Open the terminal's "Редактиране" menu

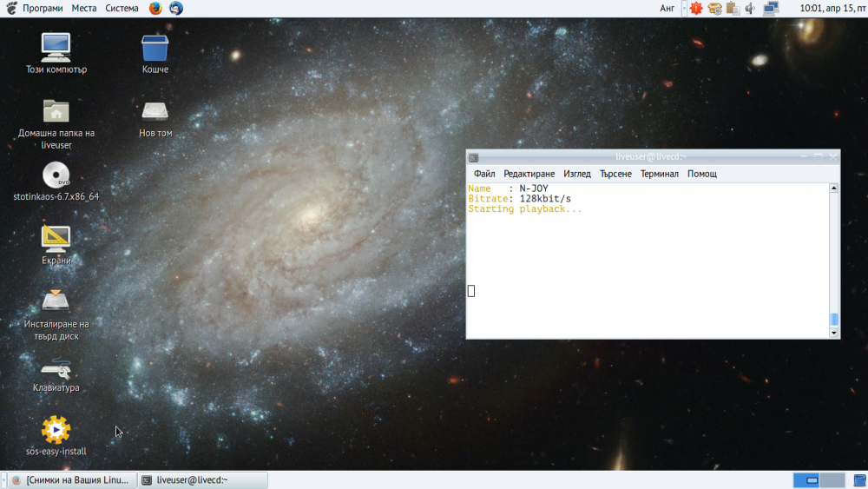pyautogui.click(x=529, y=174)
